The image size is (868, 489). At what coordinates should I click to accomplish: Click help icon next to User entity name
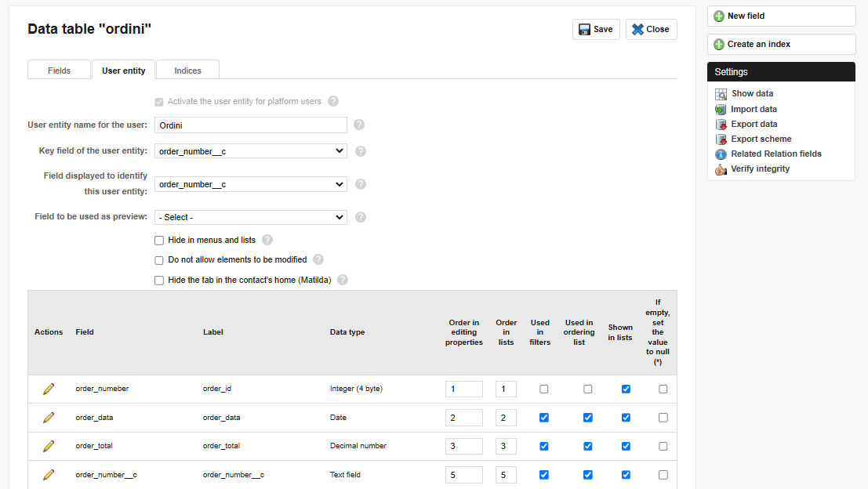pyautogui.click(x=359, y=125)
